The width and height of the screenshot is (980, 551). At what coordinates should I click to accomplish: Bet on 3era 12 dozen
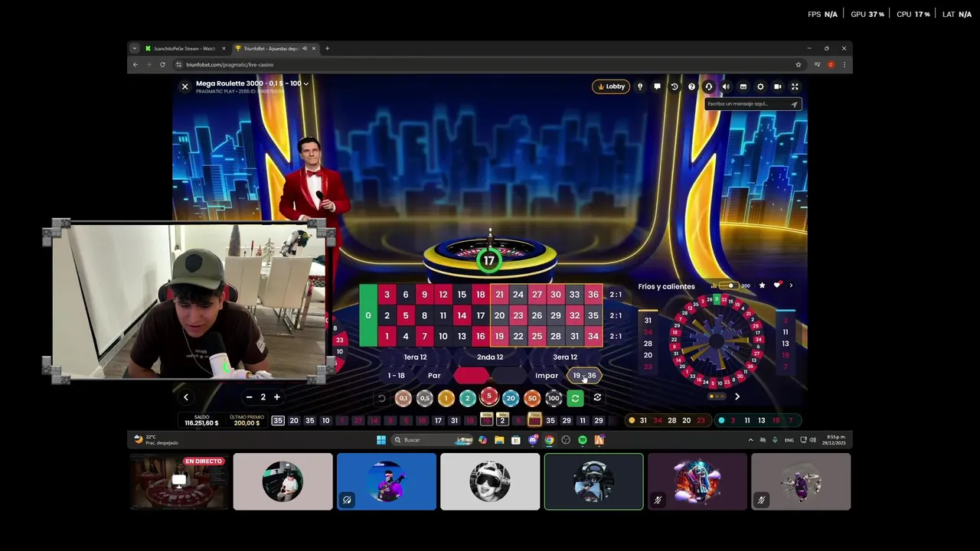click(x=565, y=357)
